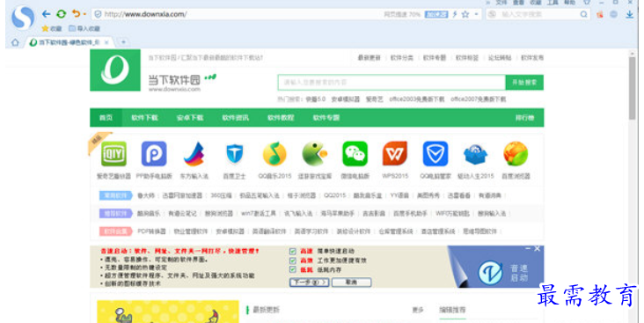Click the 驱动人生2015 icon
The image size is (644, 323).
click(x=475, y=155)
